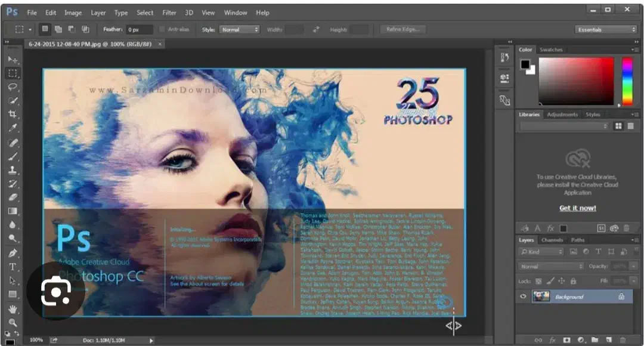Open the Style dropdown set to Normal

coord(239,29)
